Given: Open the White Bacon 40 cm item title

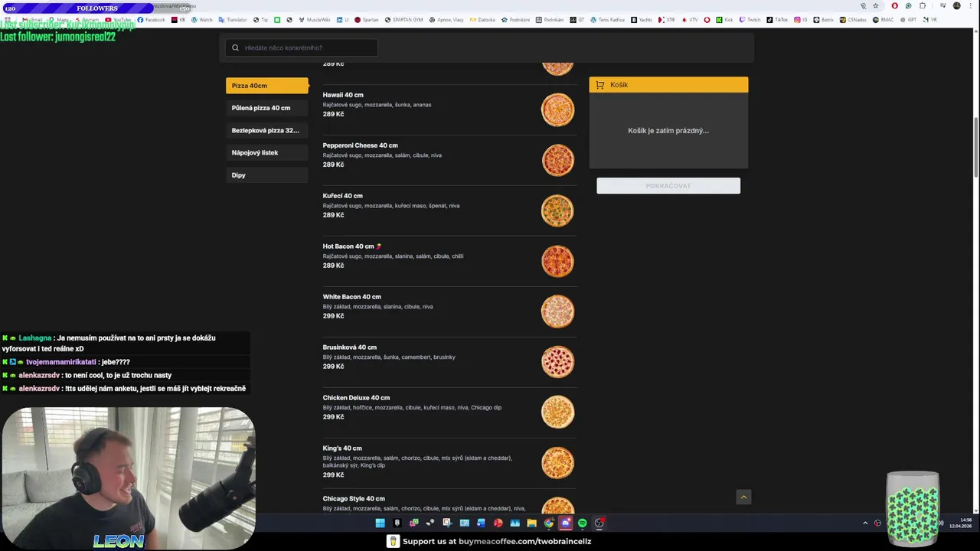Looking at the screenshot, I should click(351, 297).
